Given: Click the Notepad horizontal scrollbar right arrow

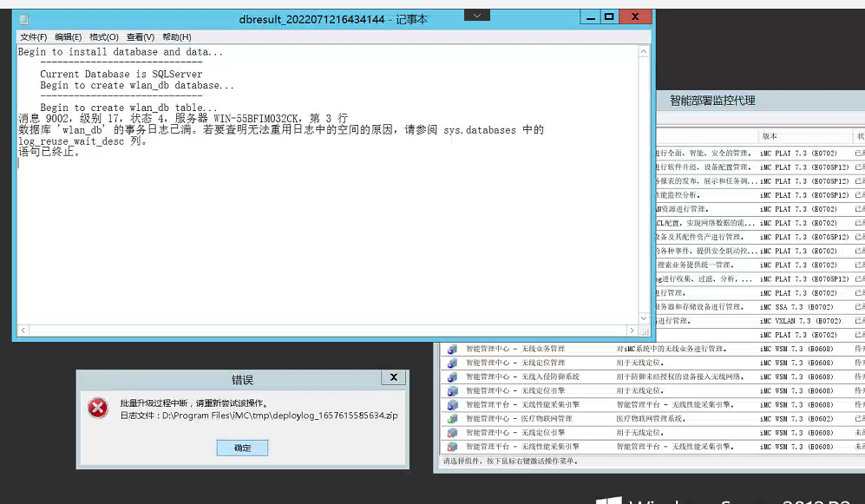Looking at the screenshot, I should point(632,331).
